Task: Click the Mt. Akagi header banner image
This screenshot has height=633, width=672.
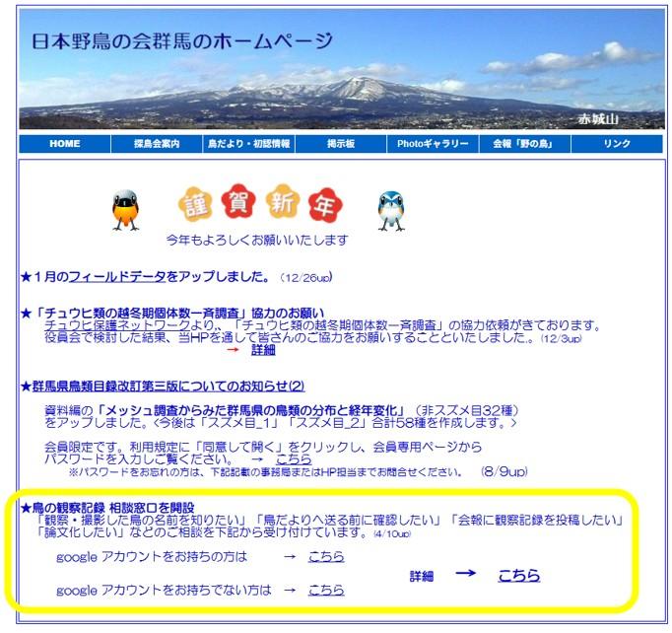Action: pyautogui.click(x=341, y=69)
